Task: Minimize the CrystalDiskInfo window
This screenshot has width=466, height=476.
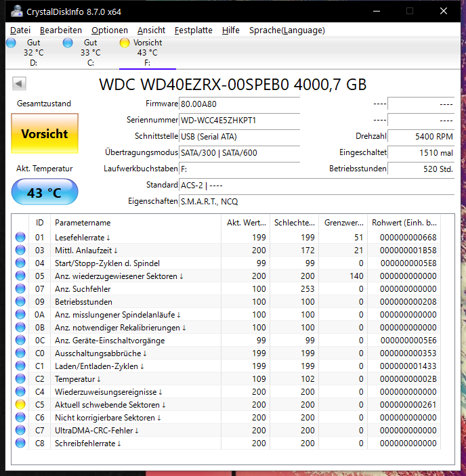Action: 377,12
